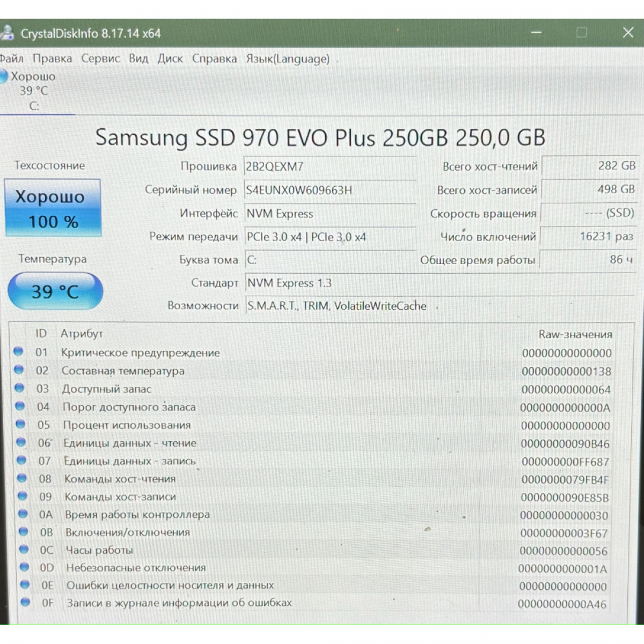Select the Единицы данных - запись text
The width and height of the screenshot is (644, 644).
point(130,461)
